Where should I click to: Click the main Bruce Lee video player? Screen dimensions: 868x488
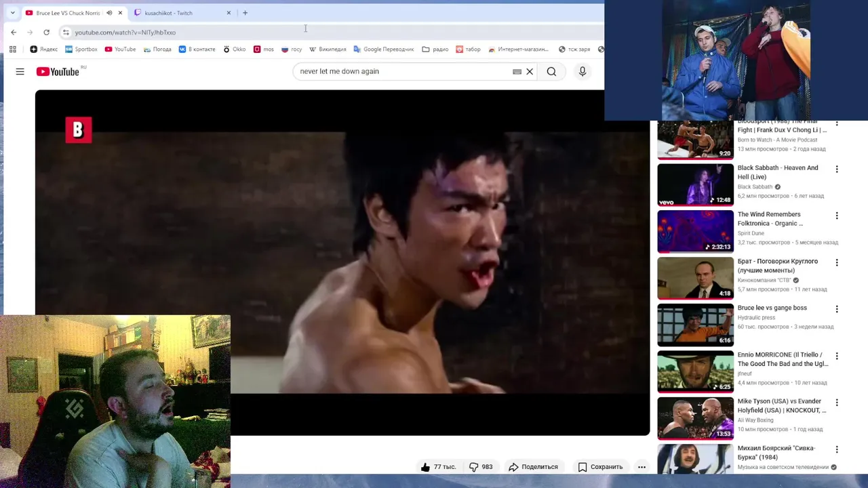[342, 262]
